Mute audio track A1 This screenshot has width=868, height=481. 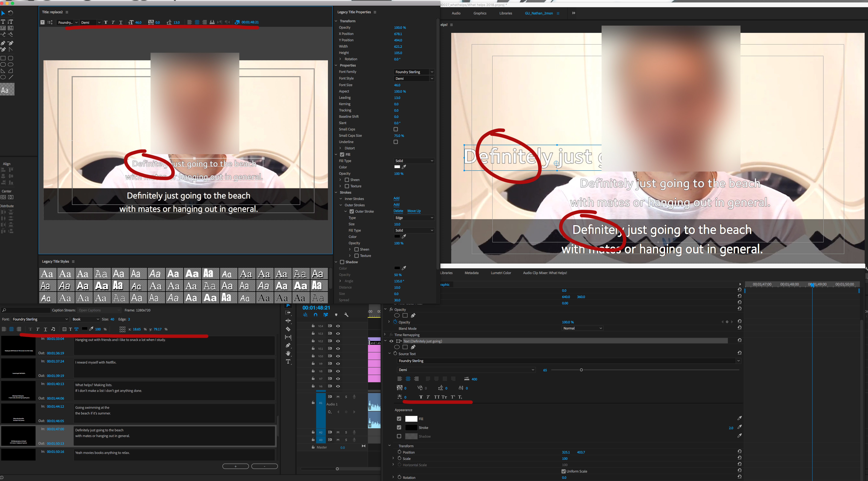coord(338,397)
